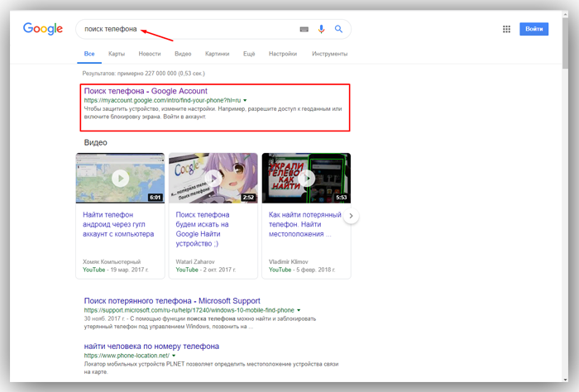
Task: Expand dropdown arrow next to myaccount.google.com URL
Action: coord(245,100)
